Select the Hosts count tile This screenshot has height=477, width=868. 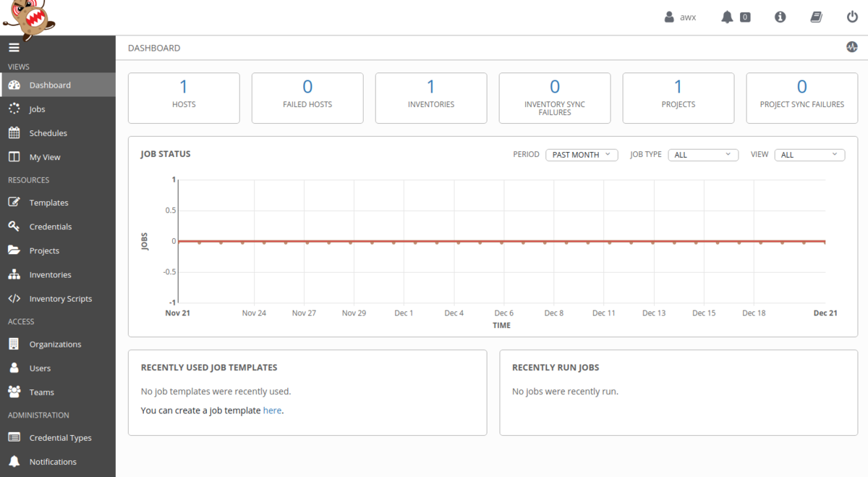coord(184,98)
